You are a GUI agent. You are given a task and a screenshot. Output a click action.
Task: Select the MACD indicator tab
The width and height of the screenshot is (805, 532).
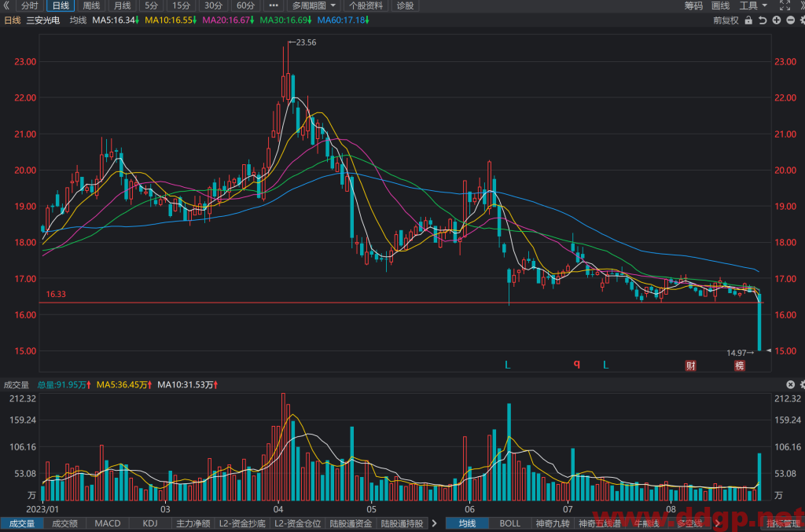(x=108, y=523)
